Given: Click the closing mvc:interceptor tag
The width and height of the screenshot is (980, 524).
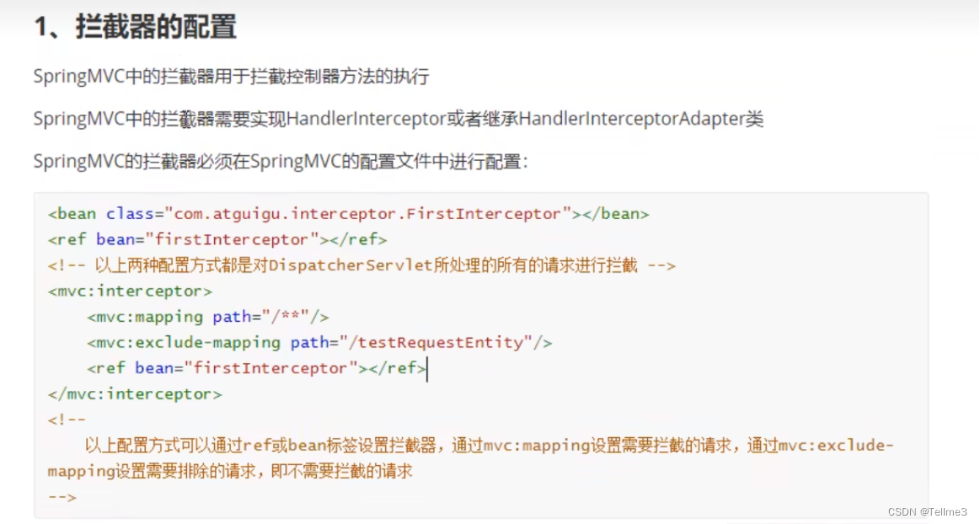Looking at the screenshot, I should [135, 394].
